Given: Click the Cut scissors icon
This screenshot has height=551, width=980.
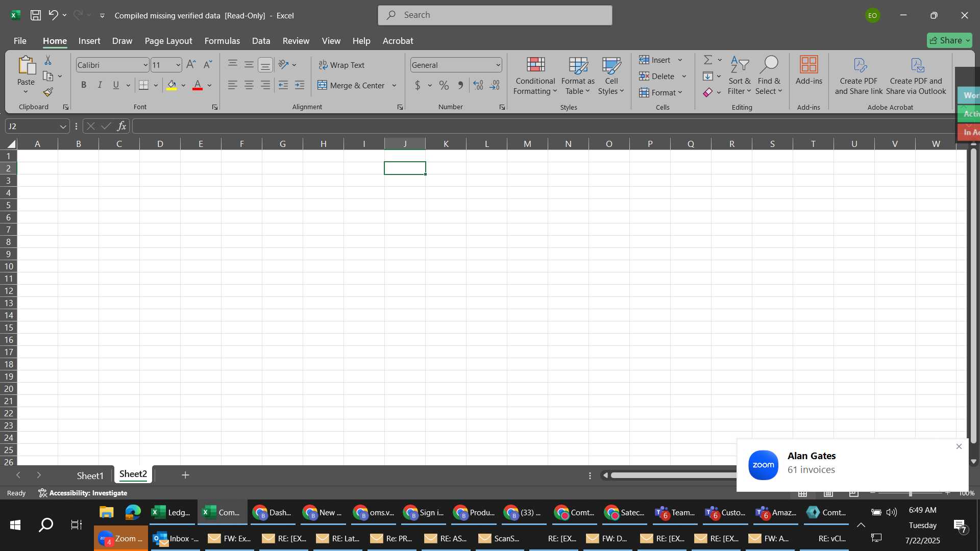Looking at the screenshot, I should click(x=48, y=60).
